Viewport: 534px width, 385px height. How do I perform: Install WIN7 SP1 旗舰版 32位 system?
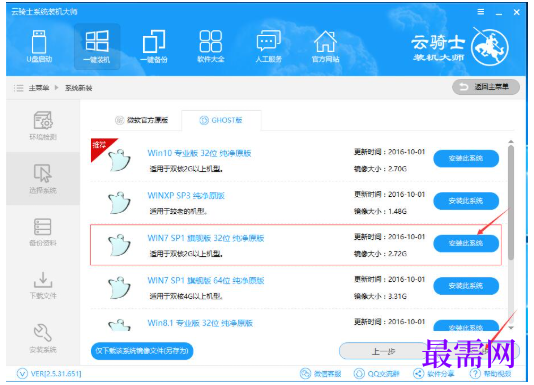pyautogui.click(x=466, y=243)
